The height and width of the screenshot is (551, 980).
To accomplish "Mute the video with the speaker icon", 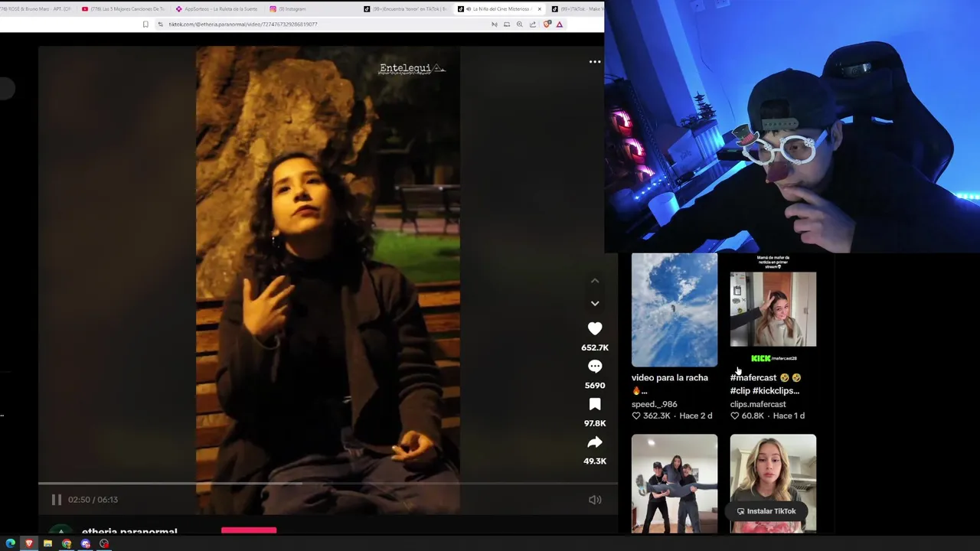I will coord(595,500).
